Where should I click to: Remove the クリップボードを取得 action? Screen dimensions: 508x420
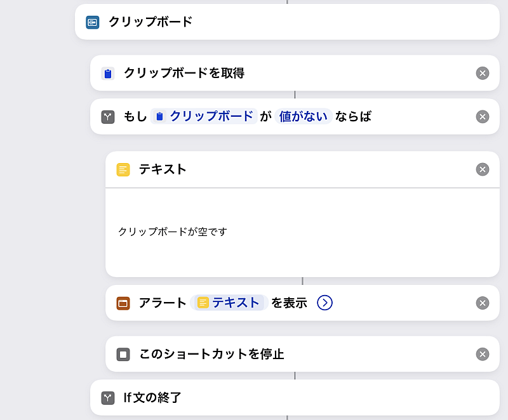483,74
